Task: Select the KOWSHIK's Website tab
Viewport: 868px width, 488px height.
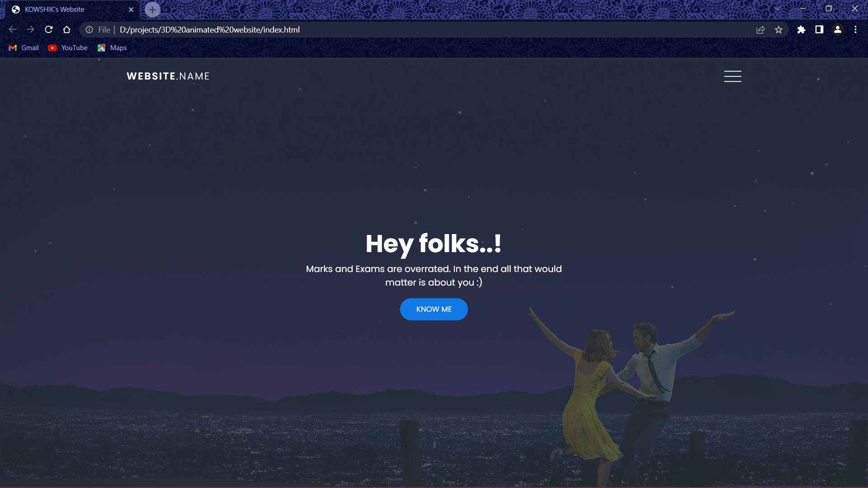Action: (x=63, y=9)
